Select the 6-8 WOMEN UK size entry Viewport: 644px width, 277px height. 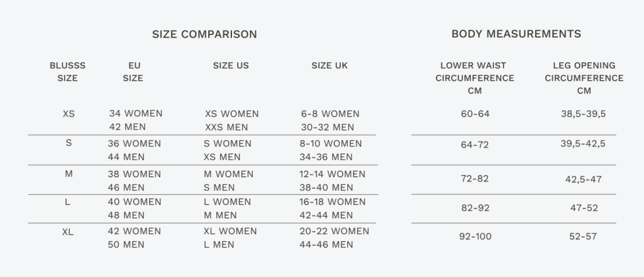[330, 114]
